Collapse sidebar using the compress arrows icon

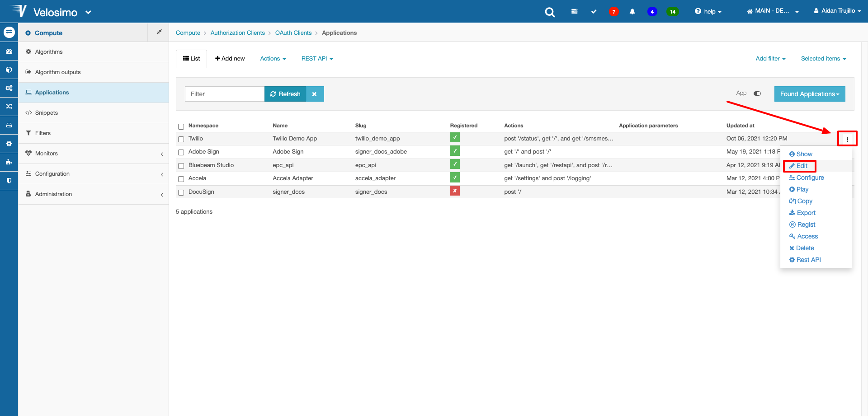tap(159, 32)
